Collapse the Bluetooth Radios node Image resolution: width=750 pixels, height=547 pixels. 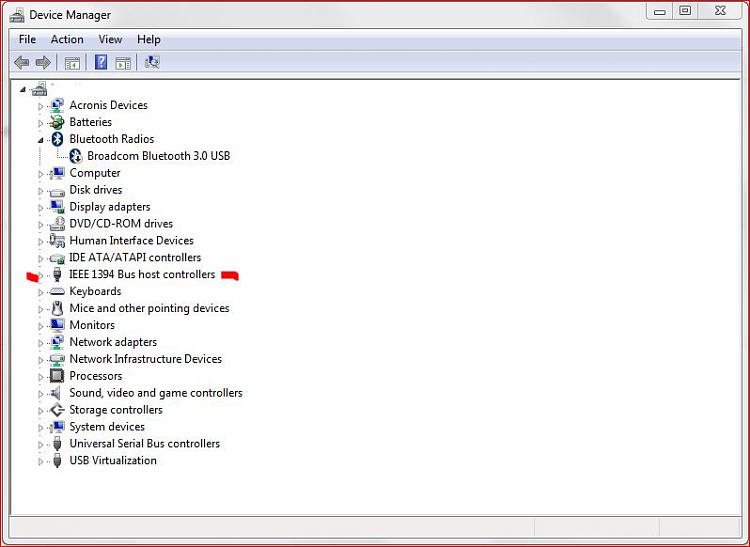click(41, 140)
